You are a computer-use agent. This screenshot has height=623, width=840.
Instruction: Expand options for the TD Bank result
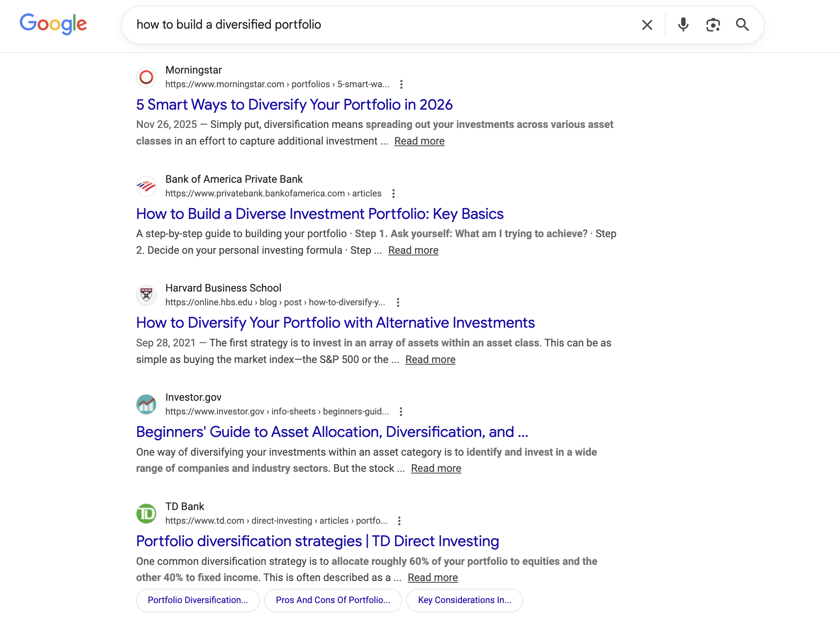[400, 521]
